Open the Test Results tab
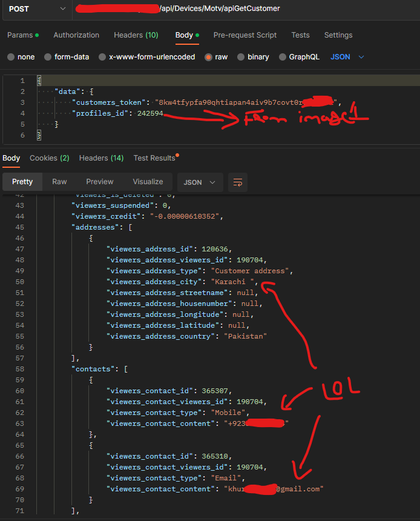The height and width of the screenshot is (521, 420). [156, 158]
